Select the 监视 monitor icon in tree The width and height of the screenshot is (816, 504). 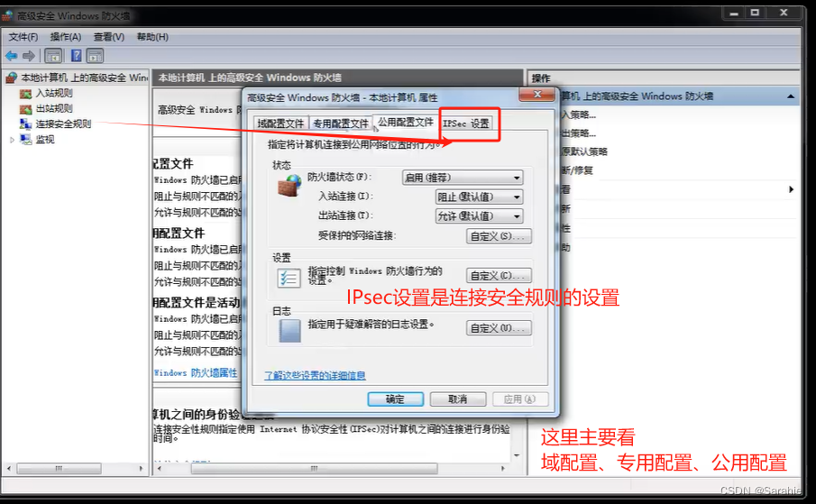tap(25, 139)
